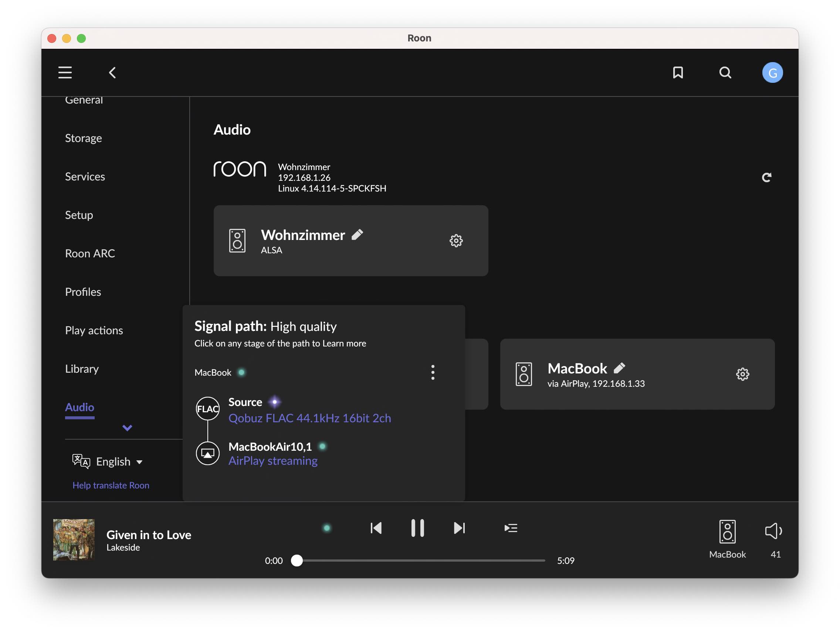Open the G profile avatar
Screen dimensions: 840x633
(x=773, y=72)
